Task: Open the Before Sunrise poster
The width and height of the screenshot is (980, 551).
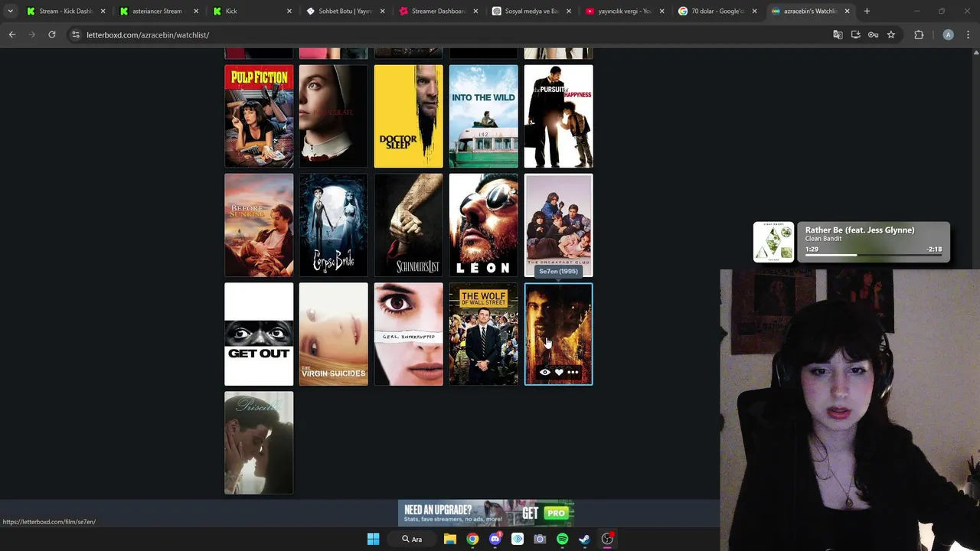Action: [x=259, y=225]
